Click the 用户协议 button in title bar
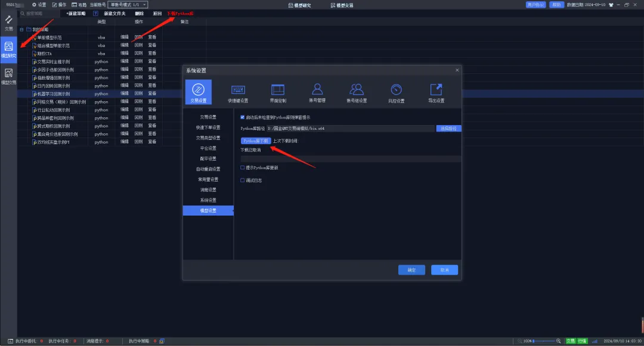This screenshot has height=346, width=644. [x=535, y=5]
